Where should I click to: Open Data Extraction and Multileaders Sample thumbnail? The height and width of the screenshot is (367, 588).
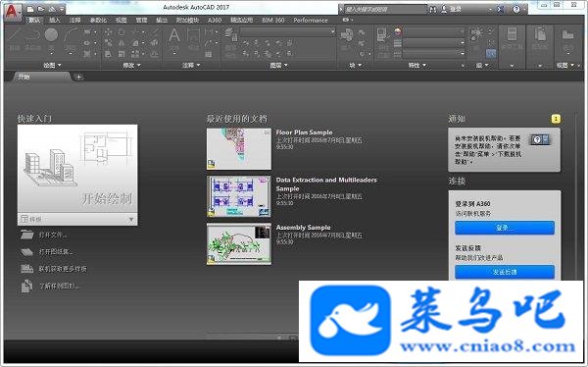tap(239, 196)
